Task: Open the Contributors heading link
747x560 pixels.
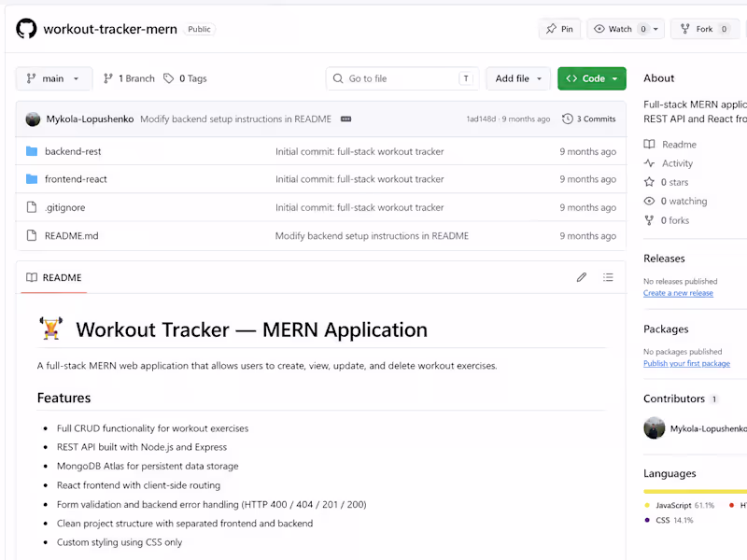Action: pyautogui.click(x=674, y=399)
